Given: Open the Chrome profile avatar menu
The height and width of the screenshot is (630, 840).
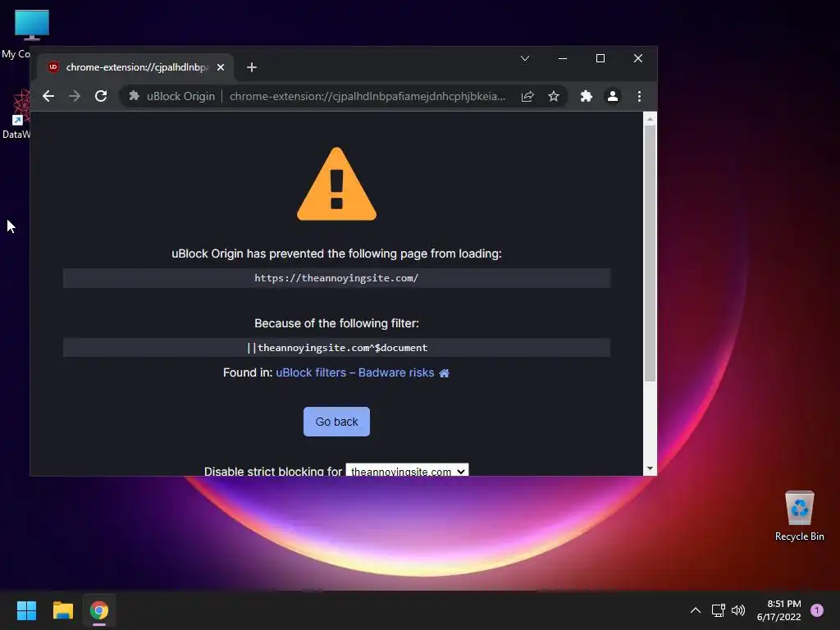Looking at the screenshot, I should (x=612, y=97).
